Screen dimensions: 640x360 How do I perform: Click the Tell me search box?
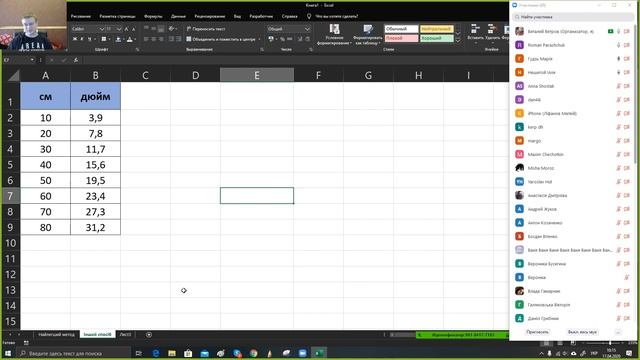tap(336, 16)
